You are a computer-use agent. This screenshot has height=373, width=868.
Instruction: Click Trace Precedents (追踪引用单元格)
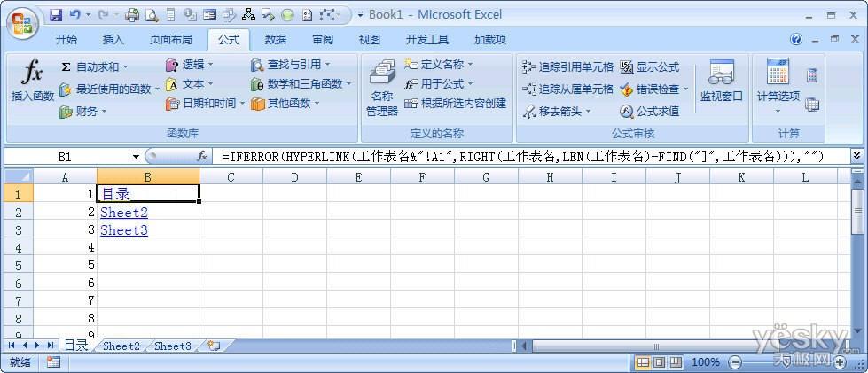pos(567,66)
